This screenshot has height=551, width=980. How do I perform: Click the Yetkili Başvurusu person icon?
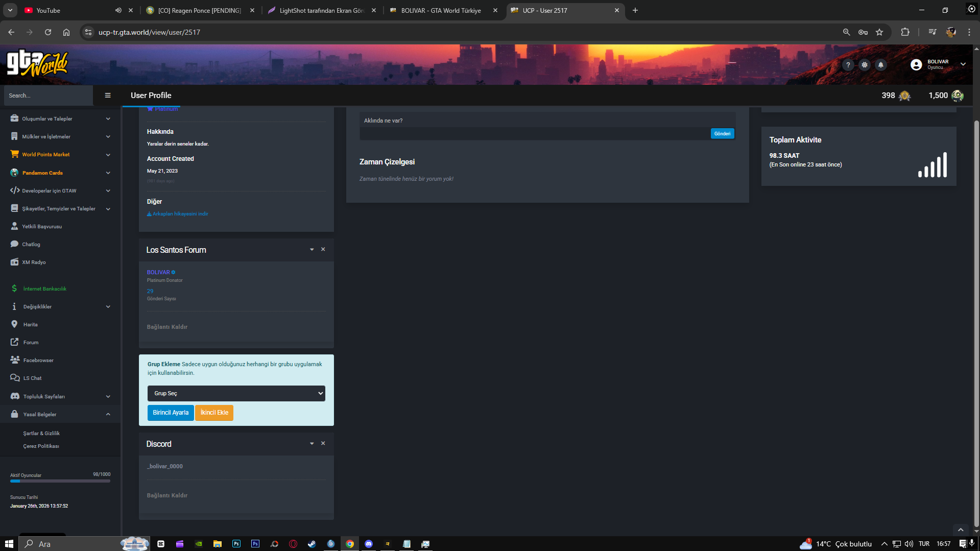point(14,226)
